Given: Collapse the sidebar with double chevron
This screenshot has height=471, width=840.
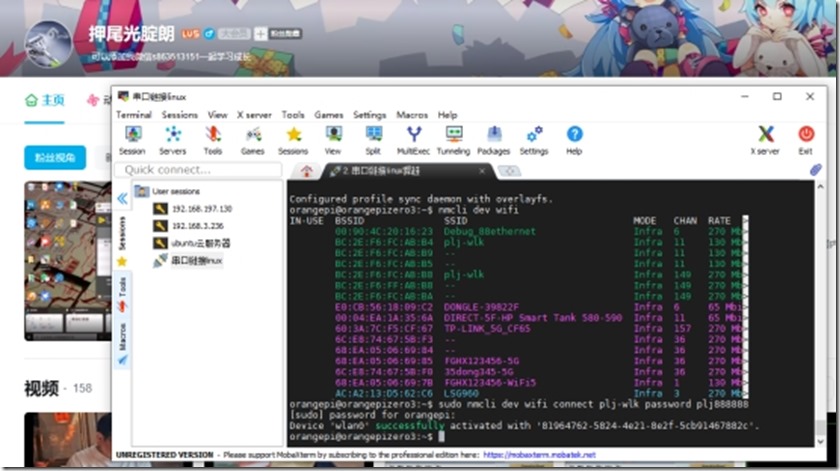Looking at the screenshot, I should point(122,199).
